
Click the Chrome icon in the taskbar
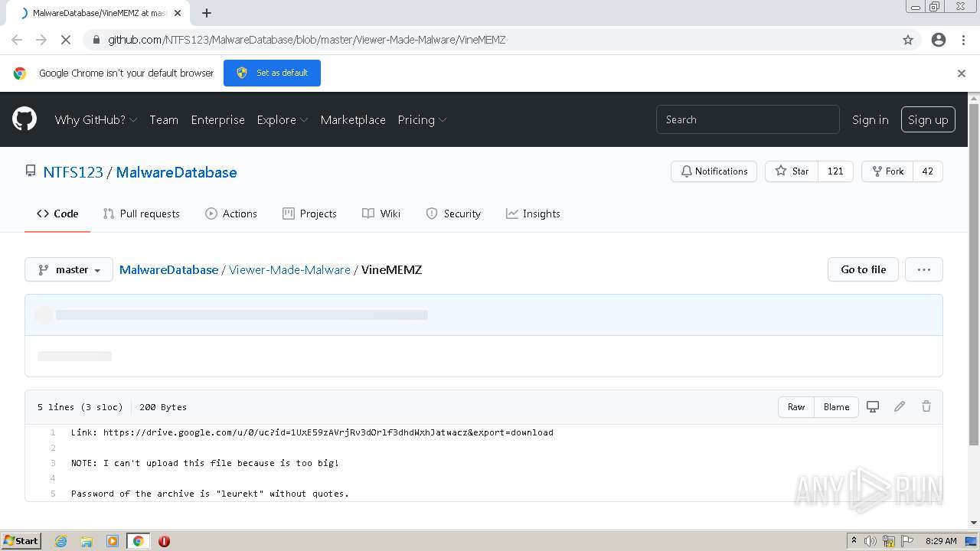(x=138, y=541)
